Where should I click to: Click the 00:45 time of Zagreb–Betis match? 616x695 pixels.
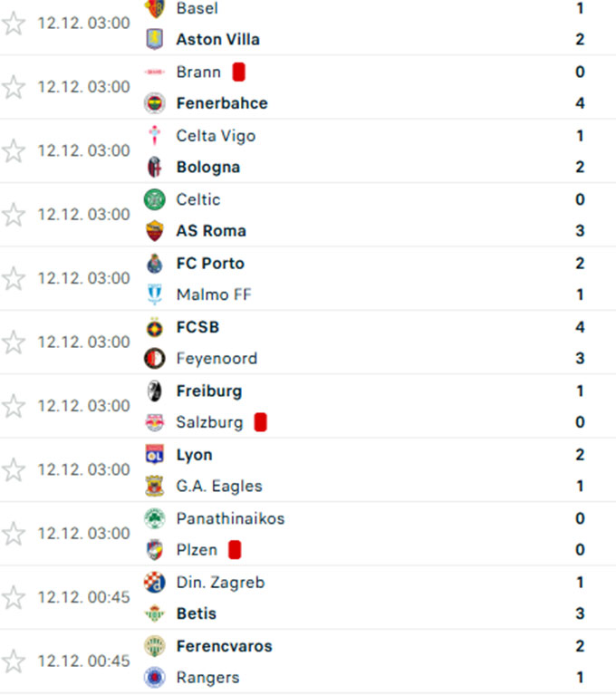pos(83,597)
